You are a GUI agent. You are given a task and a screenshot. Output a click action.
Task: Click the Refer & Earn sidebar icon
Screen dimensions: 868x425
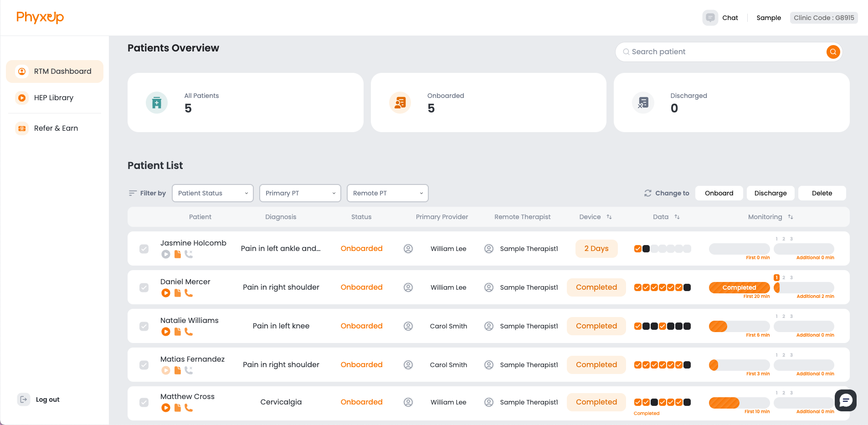coord(22,128)
